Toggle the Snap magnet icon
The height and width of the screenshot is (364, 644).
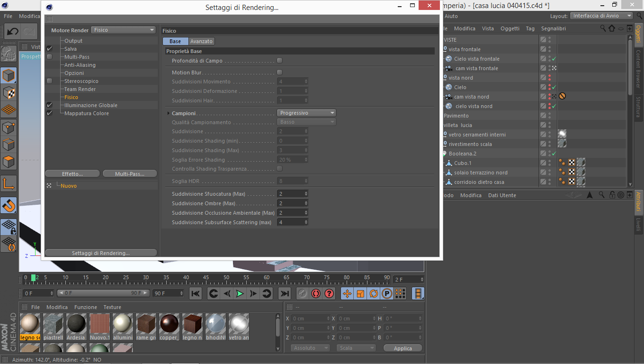9,205
